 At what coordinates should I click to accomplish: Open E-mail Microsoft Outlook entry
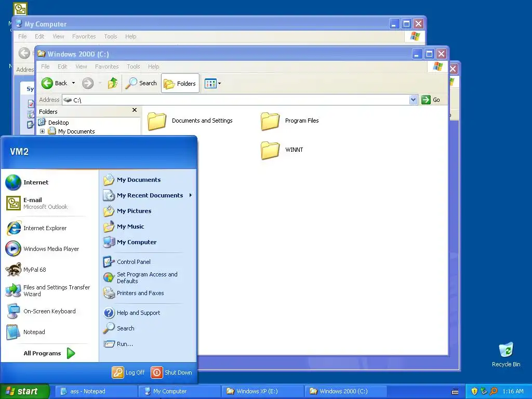click(37, 203)
